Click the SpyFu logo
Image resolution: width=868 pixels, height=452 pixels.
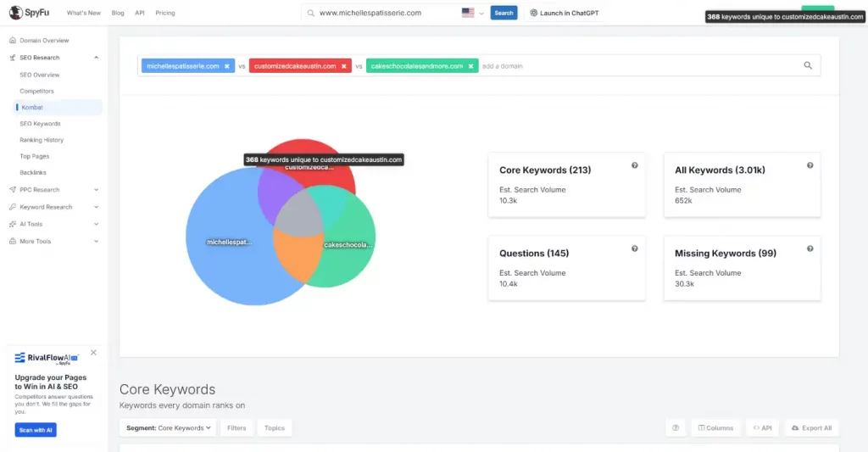(x=29, y=12)
